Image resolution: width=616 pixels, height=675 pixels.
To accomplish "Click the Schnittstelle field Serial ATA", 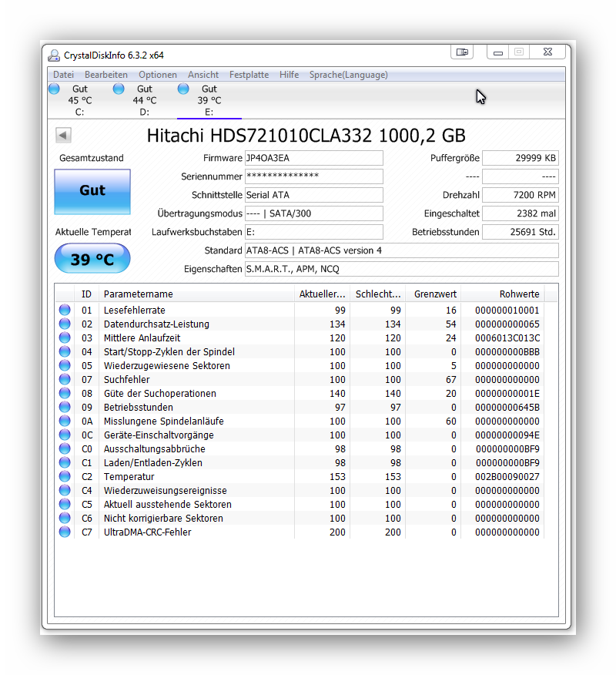I will tap(314, 195).
